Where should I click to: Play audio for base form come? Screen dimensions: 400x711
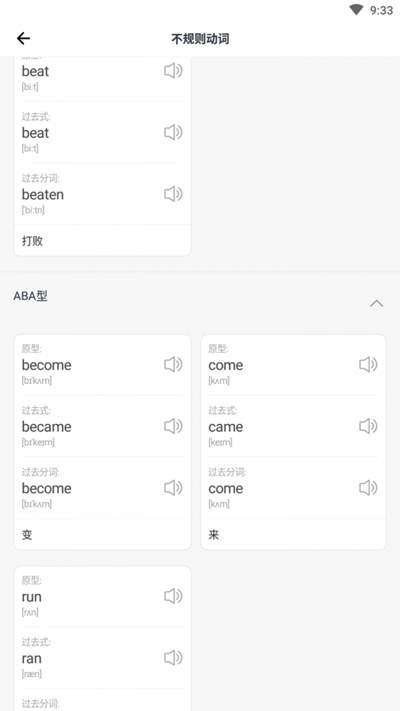coord(368,365)
